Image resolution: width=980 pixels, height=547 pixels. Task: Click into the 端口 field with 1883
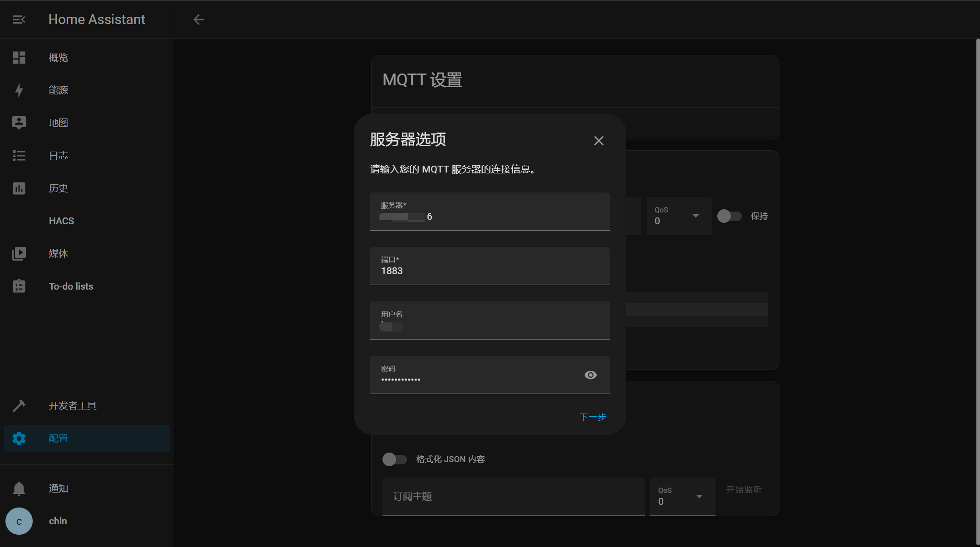(490, 266)
